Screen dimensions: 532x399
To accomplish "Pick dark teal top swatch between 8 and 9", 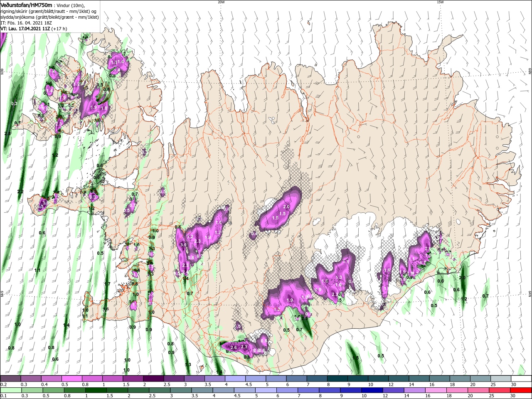I will [337, 379].
